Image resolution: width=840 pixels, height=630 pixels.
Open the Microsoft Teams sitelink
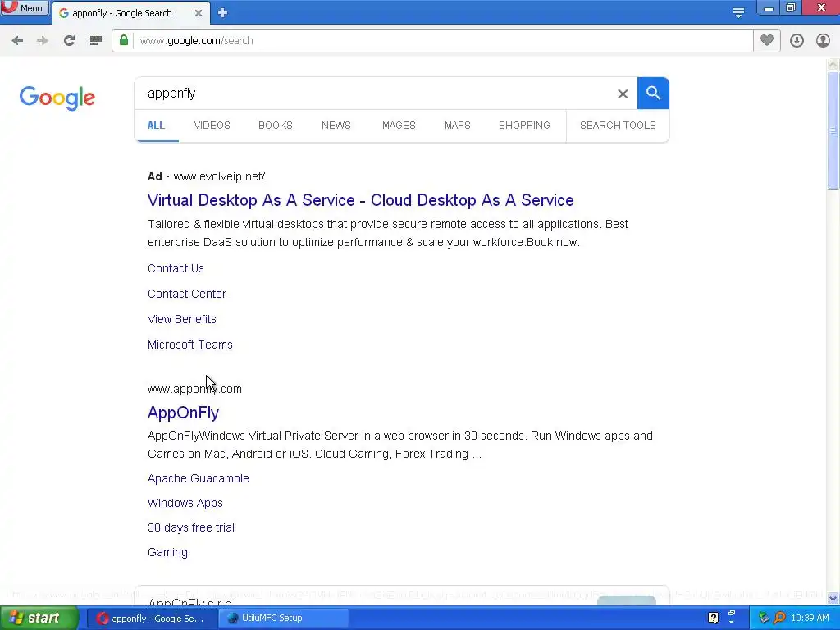point(190,345)
